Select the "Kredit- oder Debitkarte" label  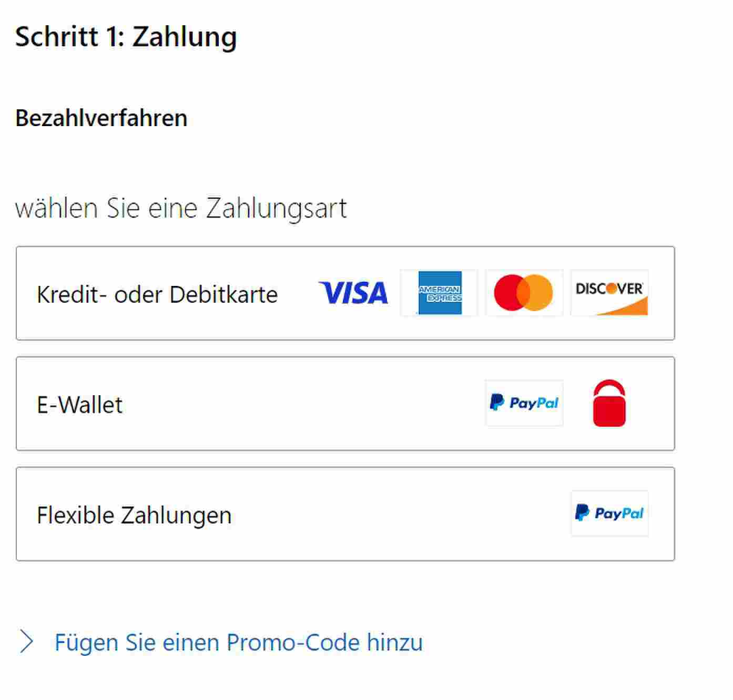click(157, 294)
